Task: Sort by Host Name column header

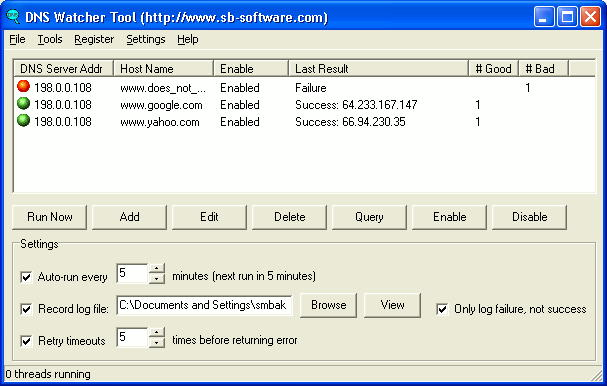Action: coord(163,69)
